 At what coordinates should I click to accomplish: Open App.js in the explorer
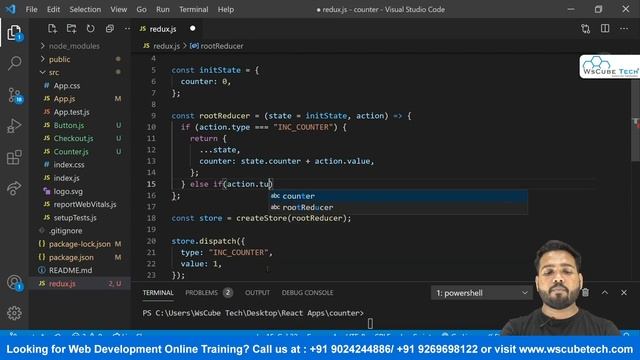pyautogui.click(x=64, y=99)
